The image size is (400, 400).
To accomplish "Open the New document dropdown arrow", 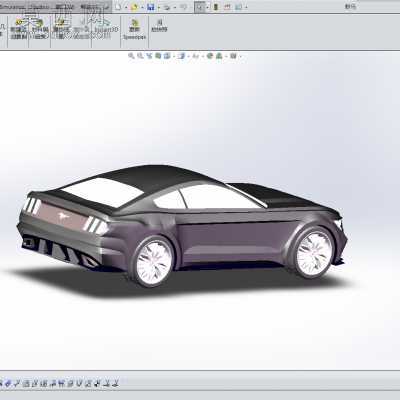I will [x=126, y=7].
